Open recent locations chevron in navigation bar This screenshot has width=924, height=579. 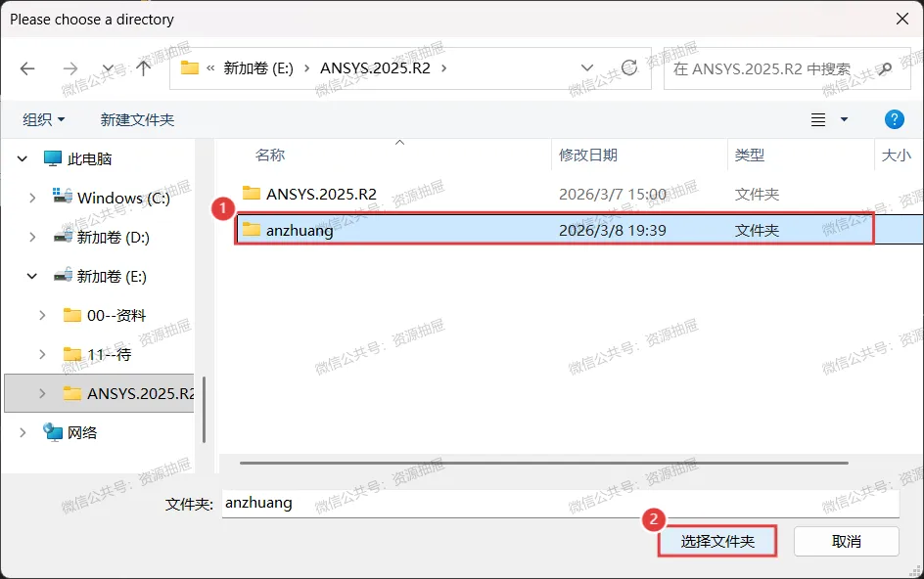pyautogui.click(x=108, y=68)
